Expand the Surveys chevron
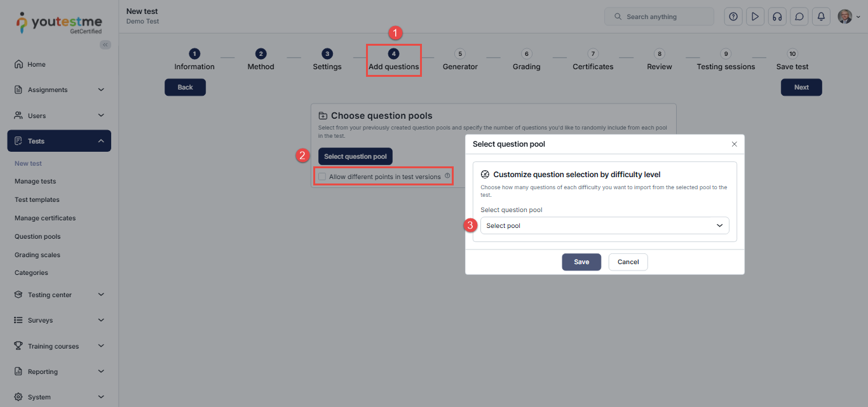 click(101, 320)
